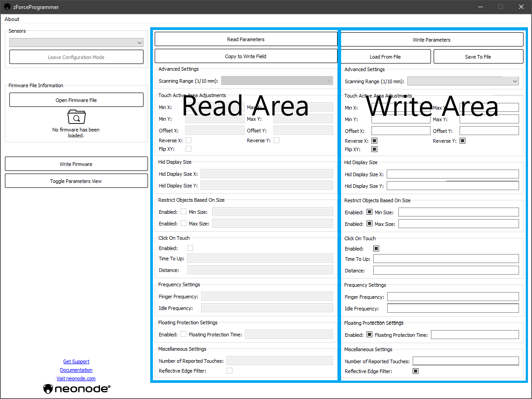The image size is (532, 399).
Task: Toggle Floating Protection Enabled in Write Area
Action: [x=369, y=335]
